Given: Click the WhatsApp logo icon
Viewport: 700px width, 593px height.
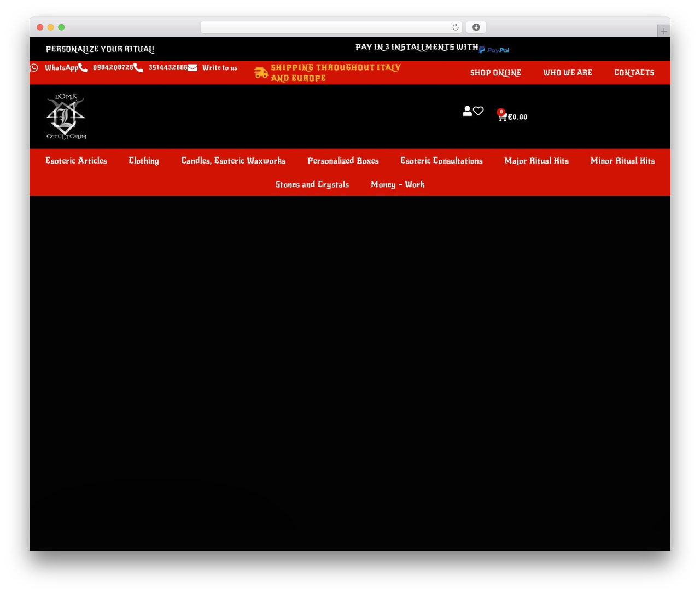Looking at the screenshot, I should pos(34,67).
